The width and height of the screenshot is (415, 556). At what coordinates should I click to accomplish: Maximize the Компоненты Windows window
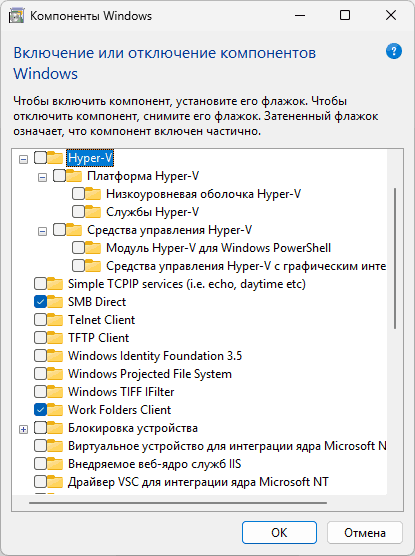pos(345,16)
